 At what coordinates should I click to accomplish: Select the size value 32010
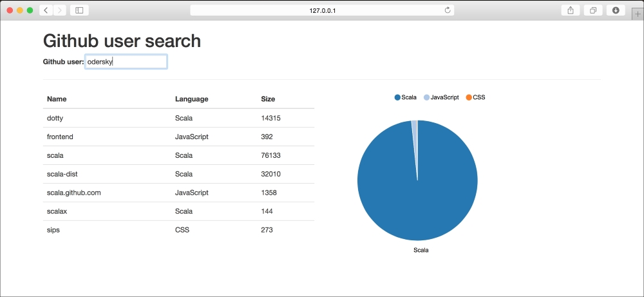coord(270,174)
